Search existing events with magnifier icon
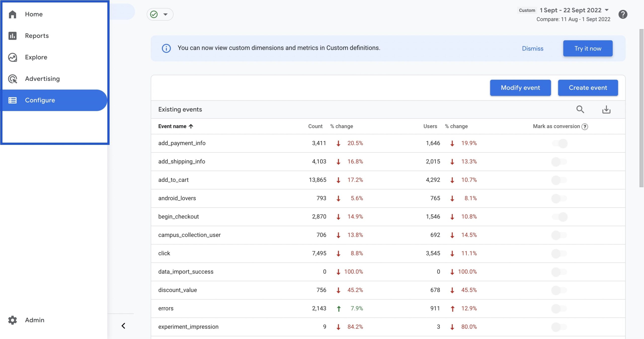The image size is (644, 339). click(580, 109)
